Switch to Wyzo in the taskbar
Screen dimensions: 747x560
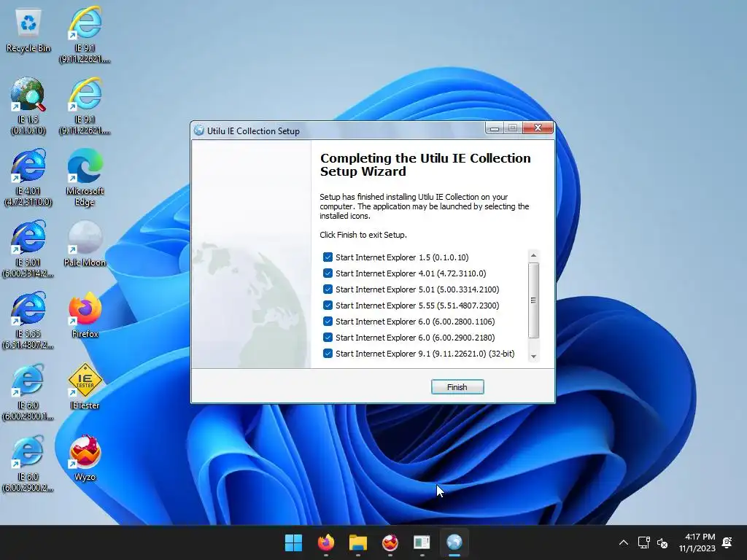pos(390,542)
